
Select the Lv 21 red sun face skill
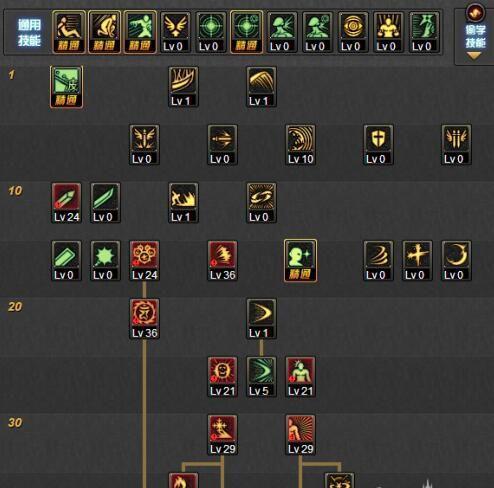[x=222, y=377]
